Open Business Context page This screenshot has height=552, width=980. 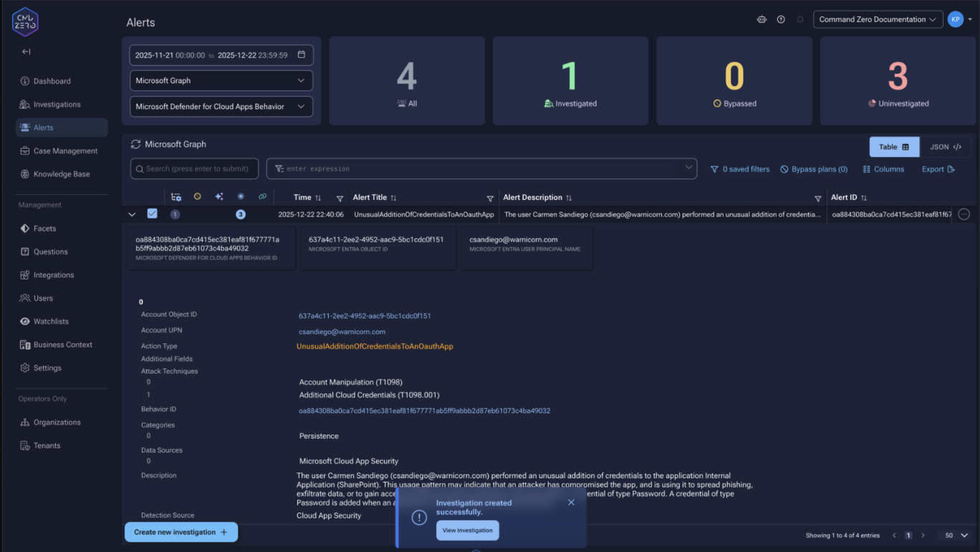[62, 345]
